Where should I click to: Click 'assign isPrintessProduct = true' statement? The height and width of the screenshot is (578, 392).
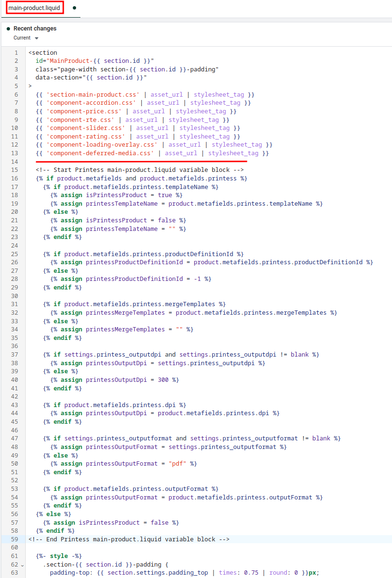click(x=117, y=195)
